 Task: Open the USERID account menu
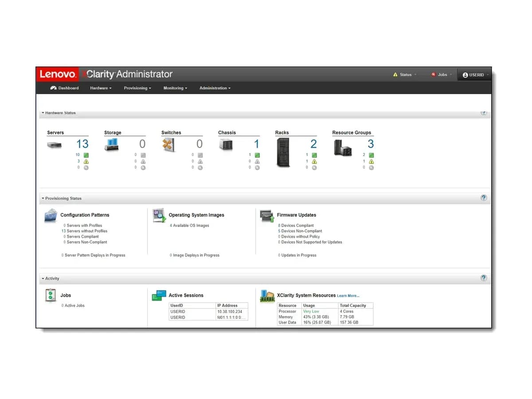click(x=476, y=75)
